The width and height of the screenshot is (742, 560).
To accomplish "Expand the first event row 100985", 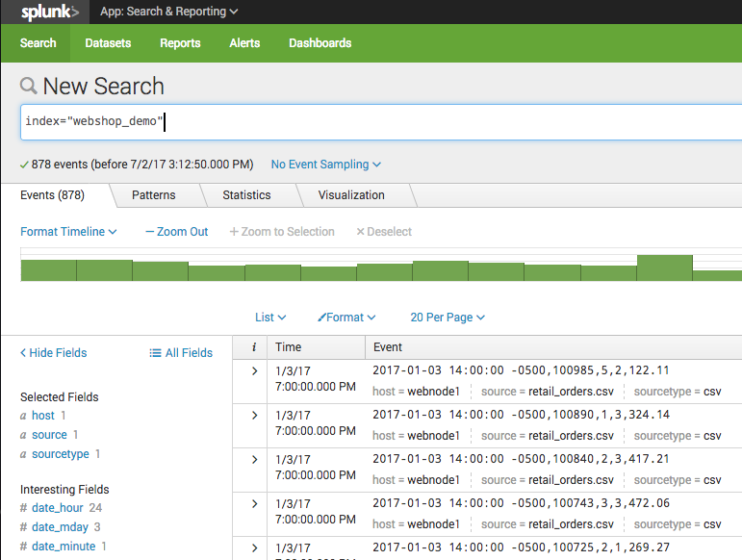I will [254, 370].
